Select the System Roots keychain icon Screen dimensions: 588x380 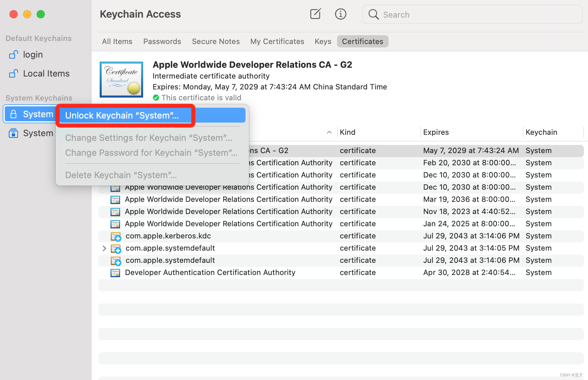click(13, 133)
